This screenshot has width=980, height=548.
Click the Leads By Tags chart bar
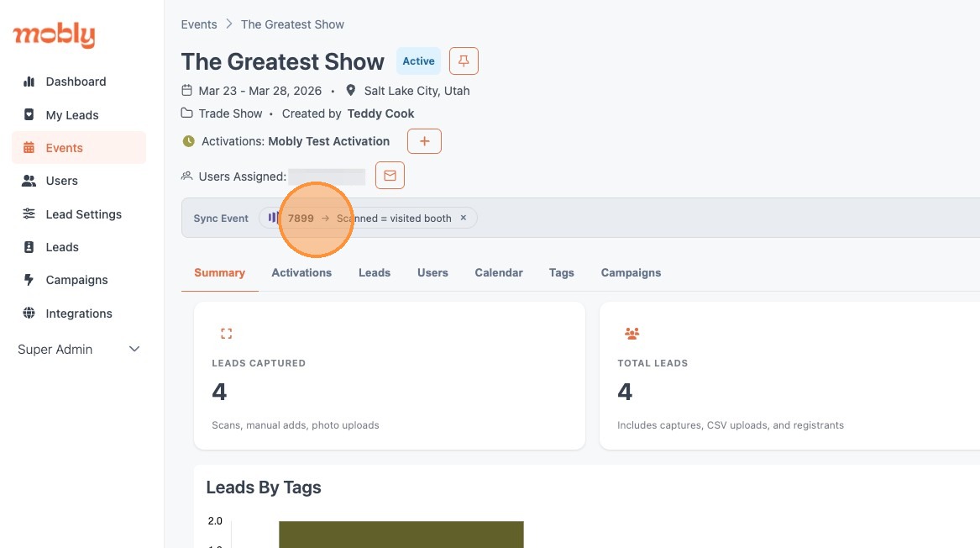(401, 534)
